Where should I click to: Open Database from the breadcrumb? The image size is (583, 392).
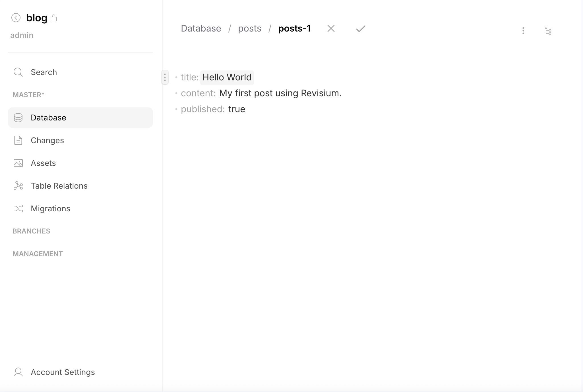(x=201, y=28)
